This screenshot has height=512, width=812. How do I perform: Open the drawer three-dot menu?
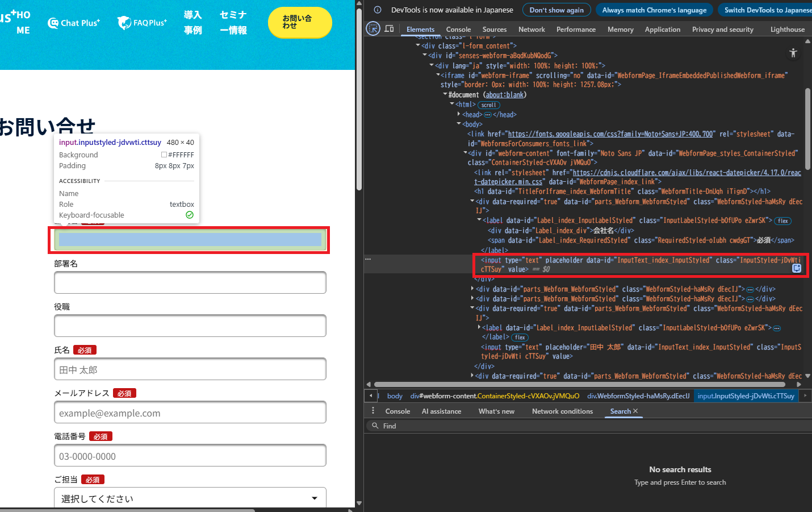coord(372,411)
